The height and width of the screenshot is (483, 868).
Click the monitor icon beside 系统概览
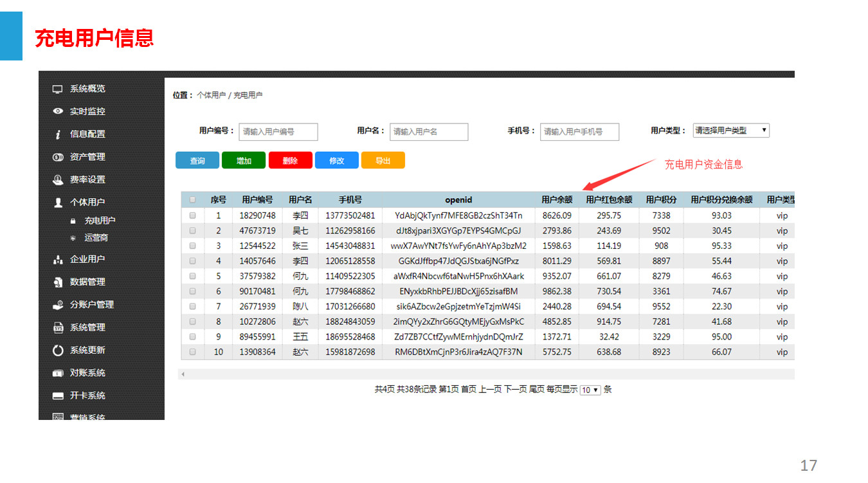pos(58,89)
